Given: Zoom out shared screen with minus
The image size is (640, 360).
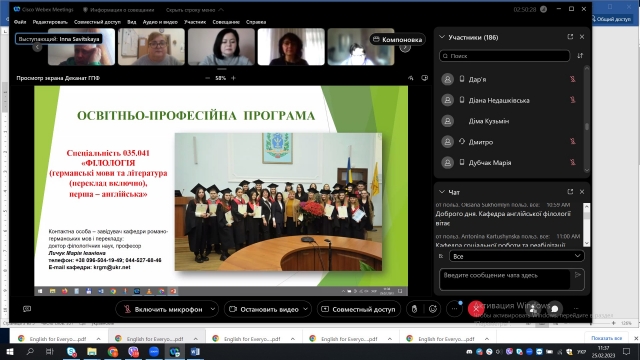Looking at the screenshot, I should point(208,78).
